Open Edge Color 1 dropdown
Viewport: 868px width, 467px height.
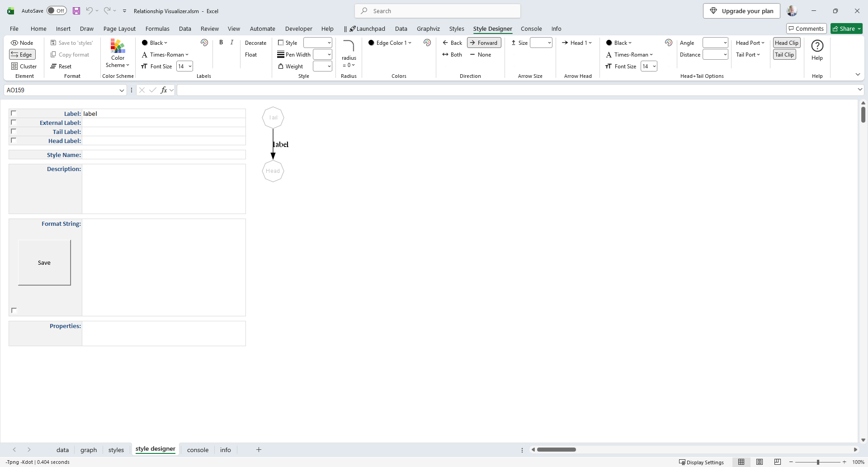[x=390, y=43]
